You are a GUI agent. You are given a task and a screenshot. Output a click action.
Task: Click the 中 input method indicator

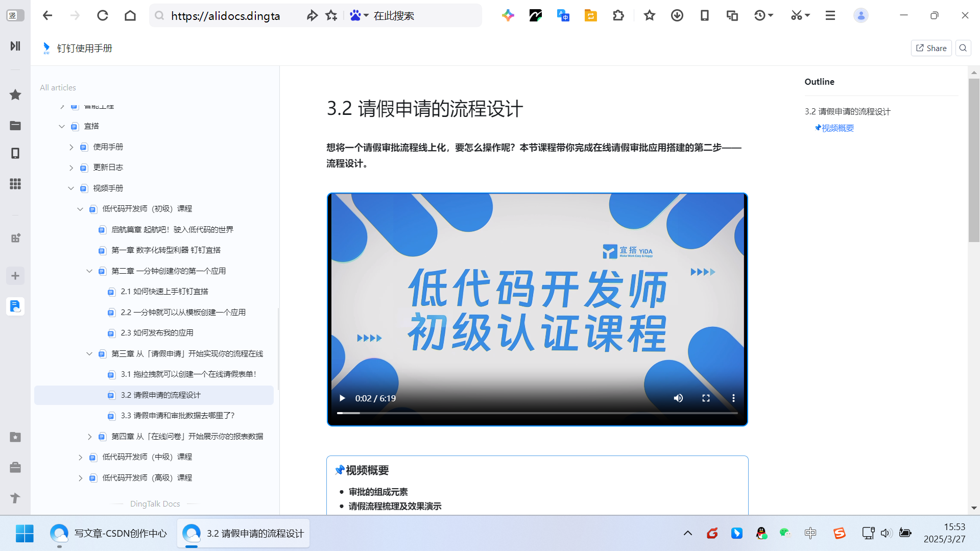[x=810, y=533]
